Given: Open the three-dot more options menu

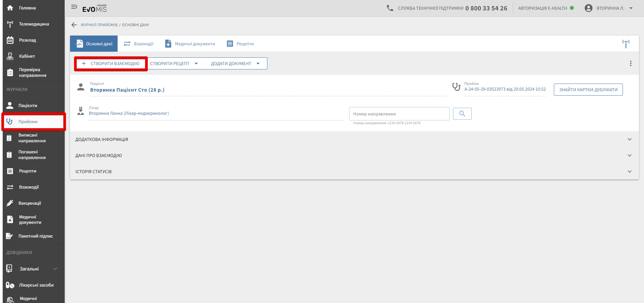Looking at the screenshot, I should tap(631, 63).
